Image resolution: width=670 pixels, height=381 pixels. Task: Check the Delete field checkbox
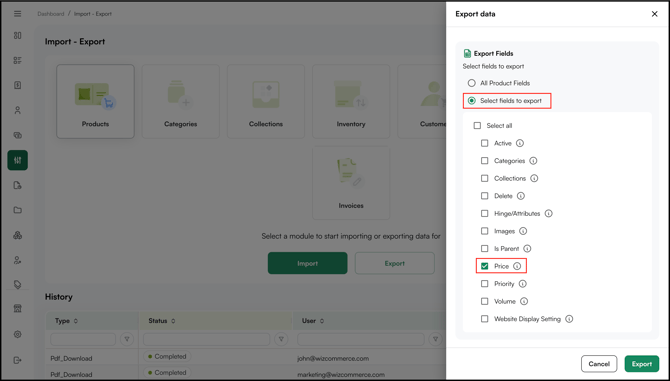485,196
